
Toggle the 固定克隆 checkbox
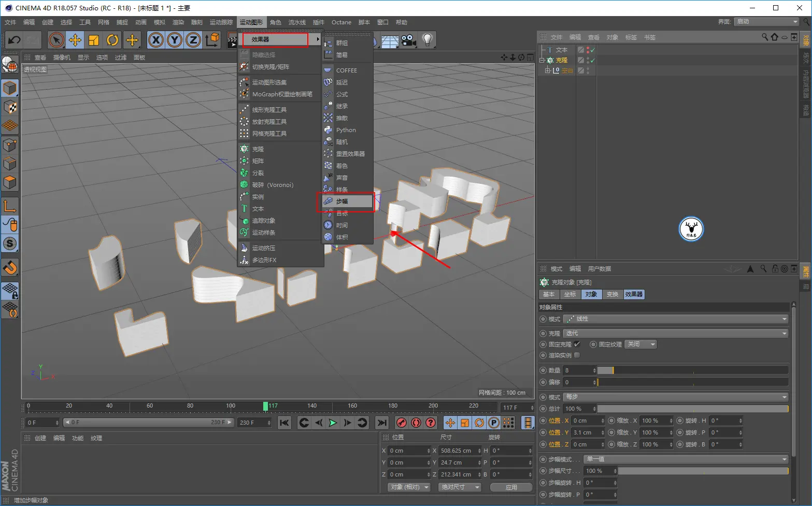[577, 344]
